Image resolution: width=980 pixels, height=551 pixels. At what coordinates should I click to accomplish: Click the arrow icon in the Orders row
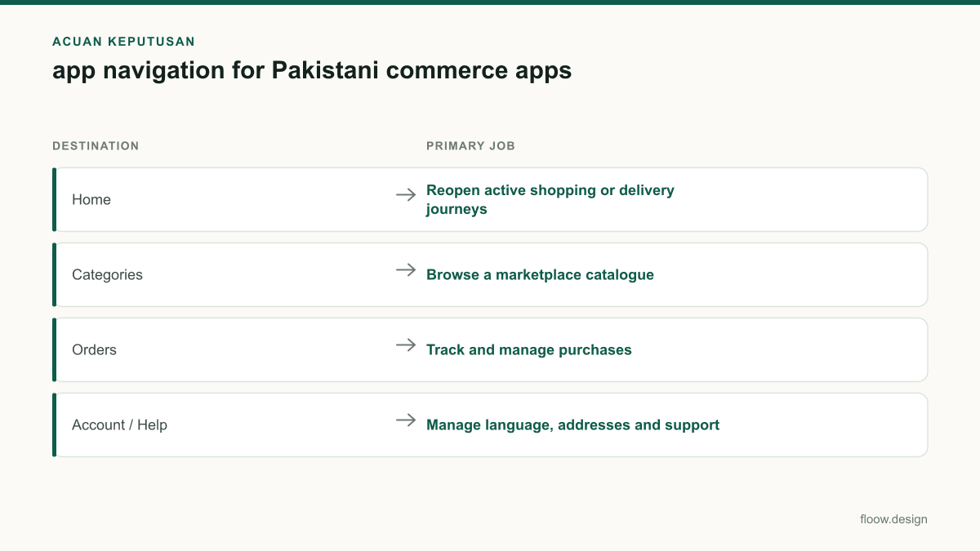click(x=406, y=344)
